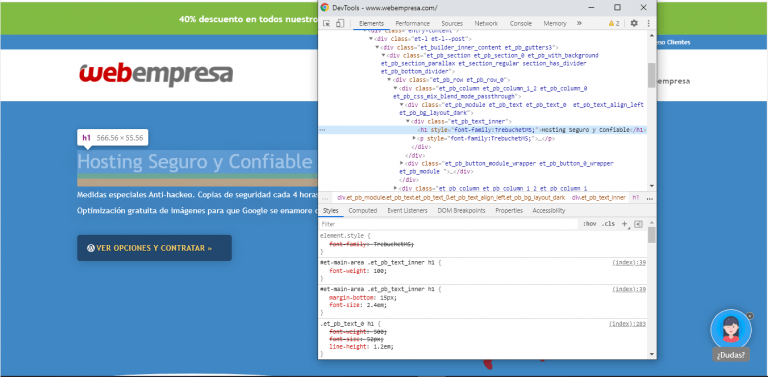Collapse the et_pb_text_inner div node
The width and height of the screenshot is (768, 377).
(x=408, y=121)
